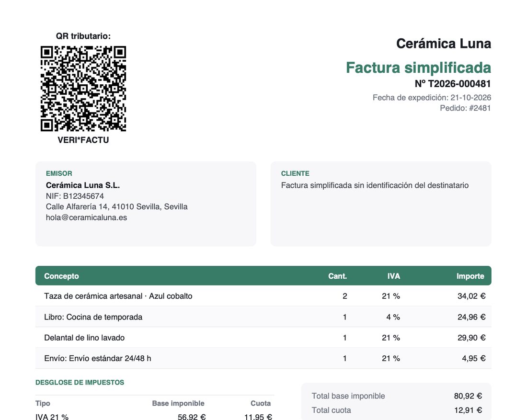527x420 pixels.
Task: Click the tax base value 56,92 €
Action: coord(192,417)
